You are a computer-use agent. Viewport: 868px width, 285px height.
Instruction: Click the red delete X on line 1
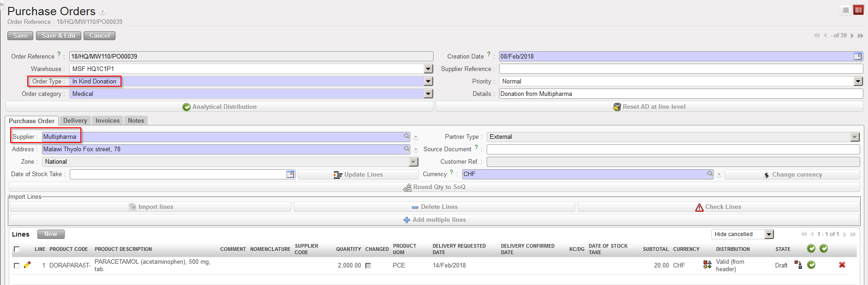(842, 265)
